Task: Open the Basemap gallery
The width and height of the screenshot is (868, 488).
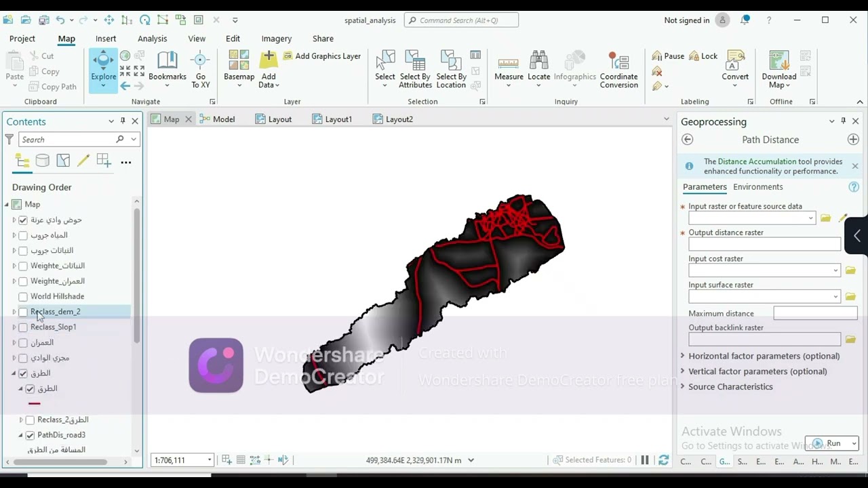Action: click(239, 68)
